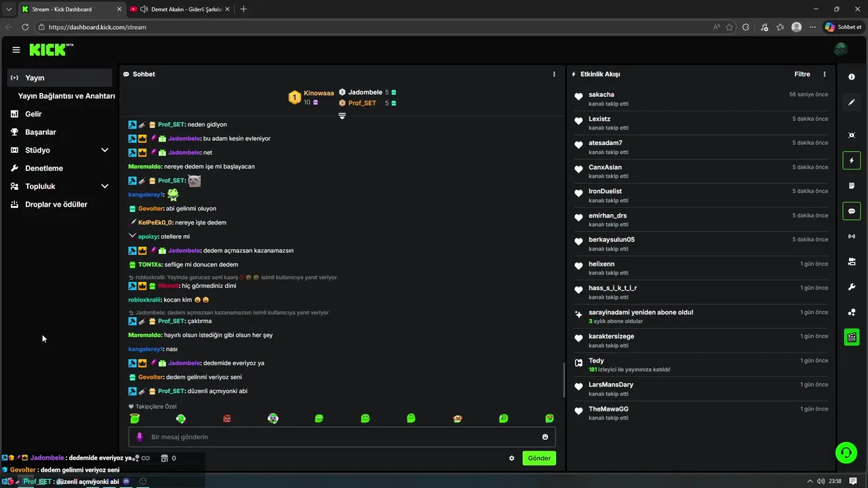Click the screen capture icon in right rail
Image resolution: width=868 pixels, height=488 pixels.
point(852,135)
